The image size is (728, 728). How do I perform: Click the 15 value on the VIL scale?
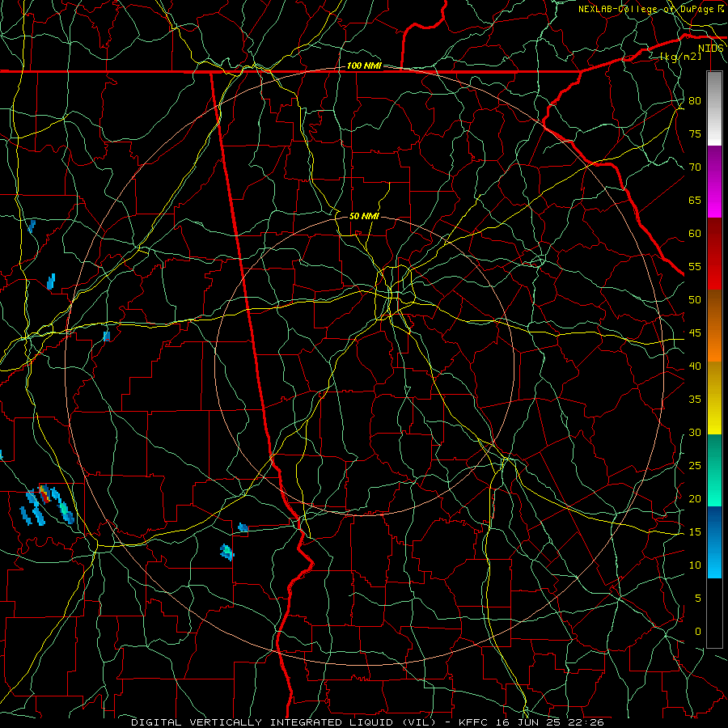(695, 532)
